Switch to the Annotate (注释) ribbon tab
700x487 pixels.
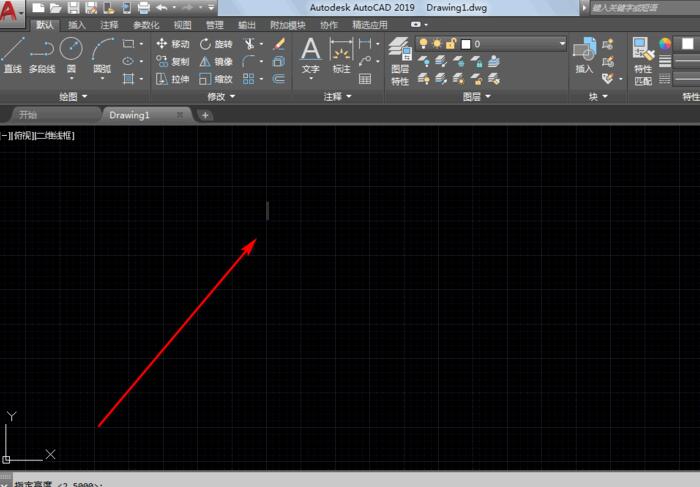coord(109,25)
